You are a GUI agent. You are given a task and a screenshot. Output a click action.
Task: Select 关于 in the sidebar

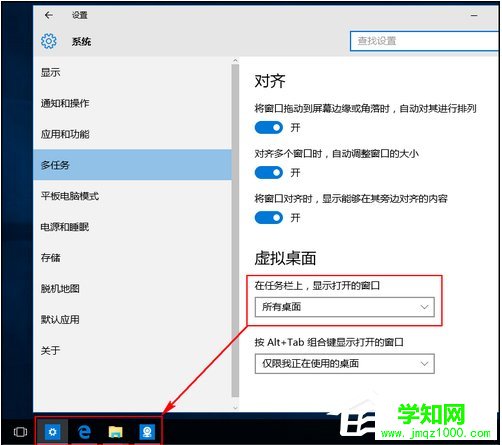pos(132,350)
